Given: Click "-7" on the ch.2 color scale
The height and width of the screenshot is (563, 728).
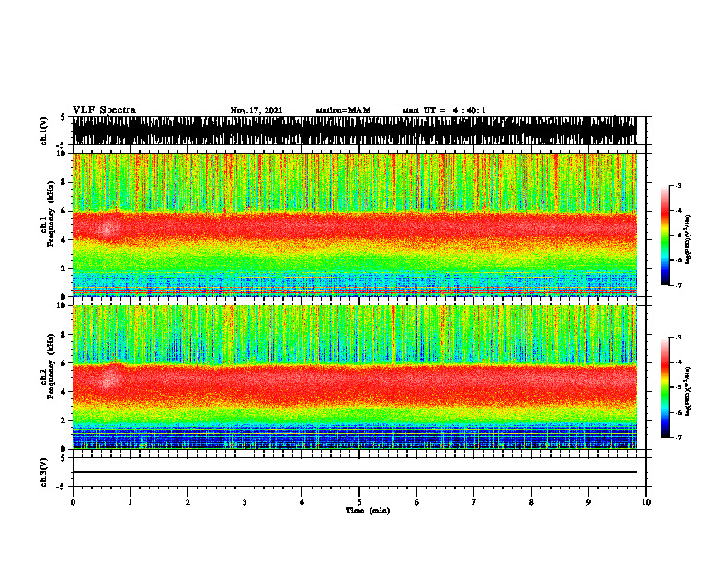Looking at the screenshot, I should tap(678, 437).
